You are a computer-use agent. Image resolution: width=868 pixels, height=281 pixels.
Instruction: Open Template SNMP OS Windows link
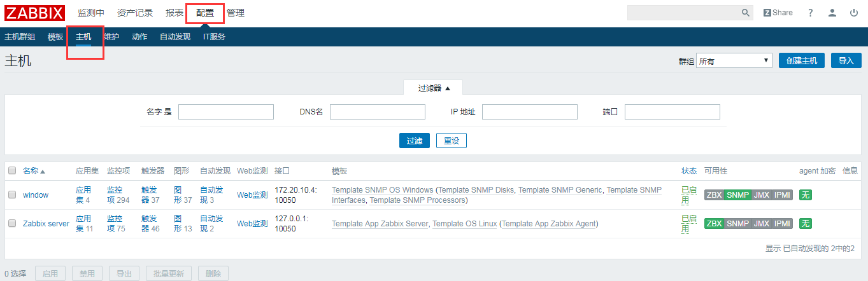[383, 190]
